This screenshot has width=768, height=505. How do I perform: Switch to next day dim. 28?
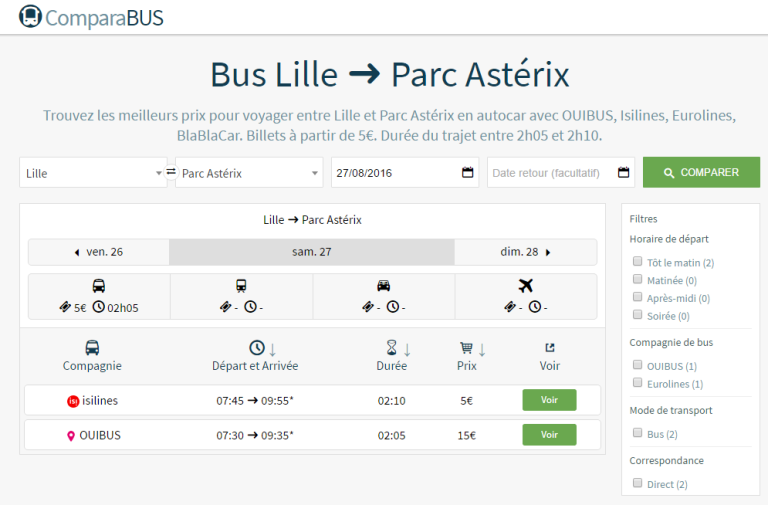(525, 252)
